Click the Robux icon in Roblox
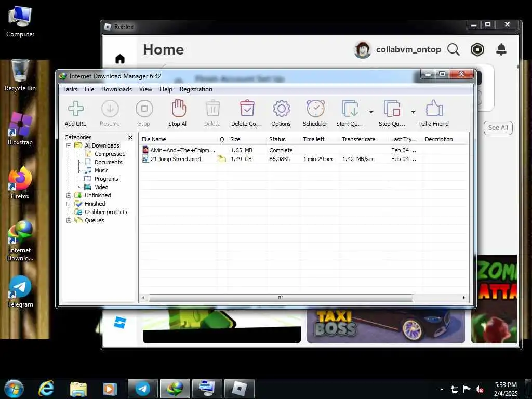Viewport: 532px width, 399px height. coord(477,49)
